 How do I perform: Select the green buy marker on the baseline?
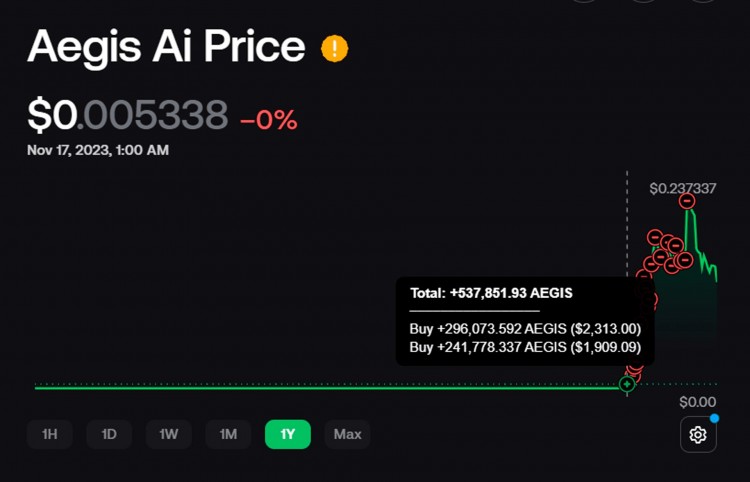pos(627,384)
